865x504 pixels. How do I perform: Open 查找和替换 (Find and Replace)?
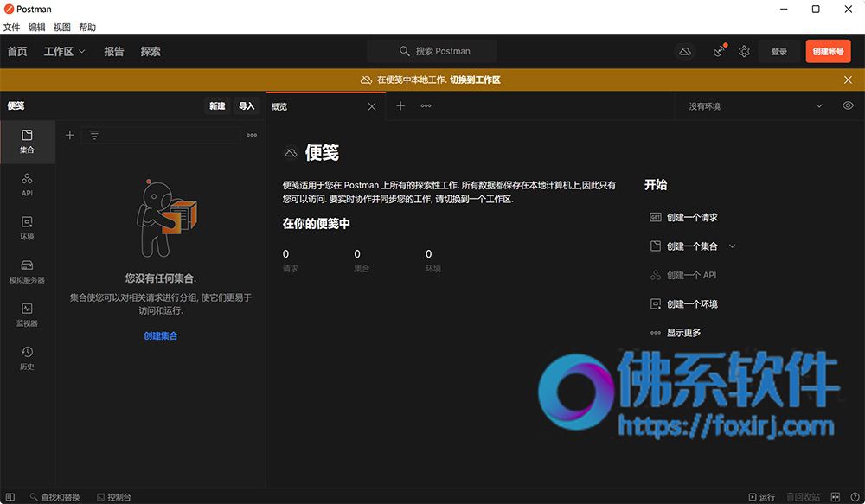[55, 497]
